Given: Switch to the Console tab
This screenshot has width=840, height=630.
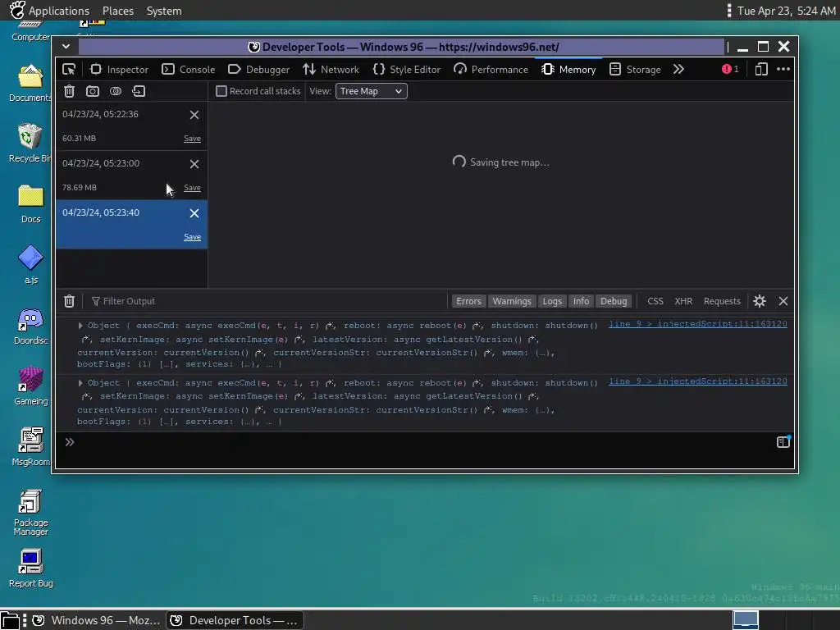Looking at the screenshot, I should point(189,70).
